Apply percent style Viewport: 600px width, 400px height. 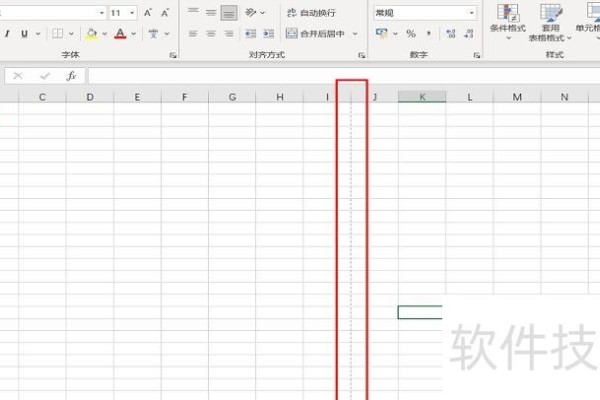point(411,34)
